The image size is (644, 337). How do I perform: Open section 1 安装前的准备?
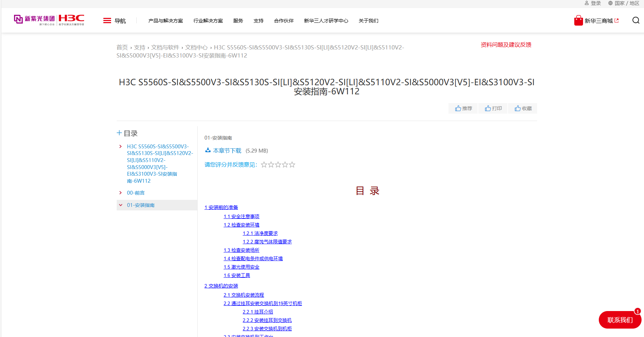point(221,208)
